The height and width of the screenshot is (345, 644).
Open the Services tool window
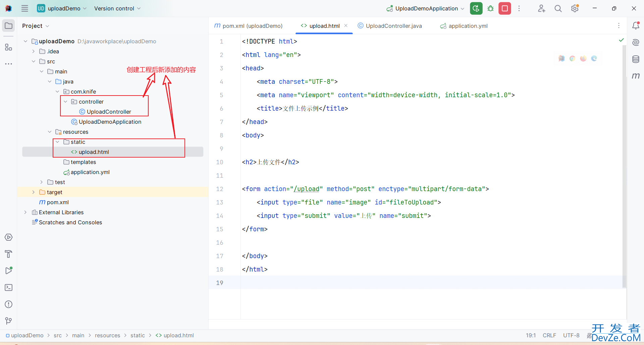click(9, 237)
